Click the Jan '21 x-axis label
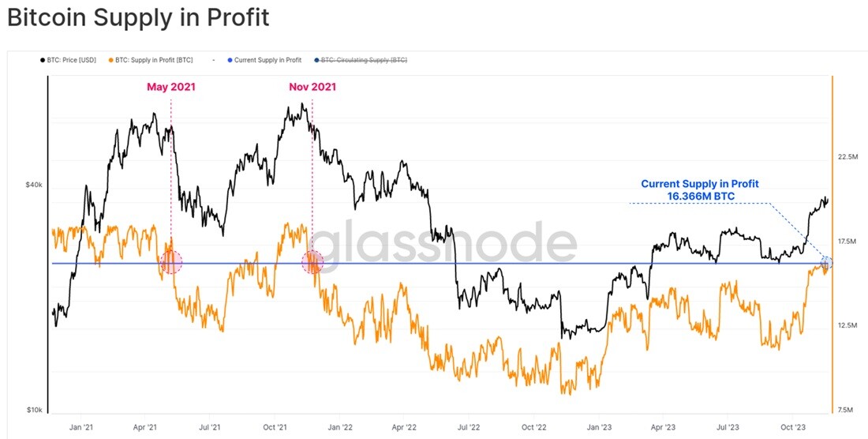 [80, 427]
